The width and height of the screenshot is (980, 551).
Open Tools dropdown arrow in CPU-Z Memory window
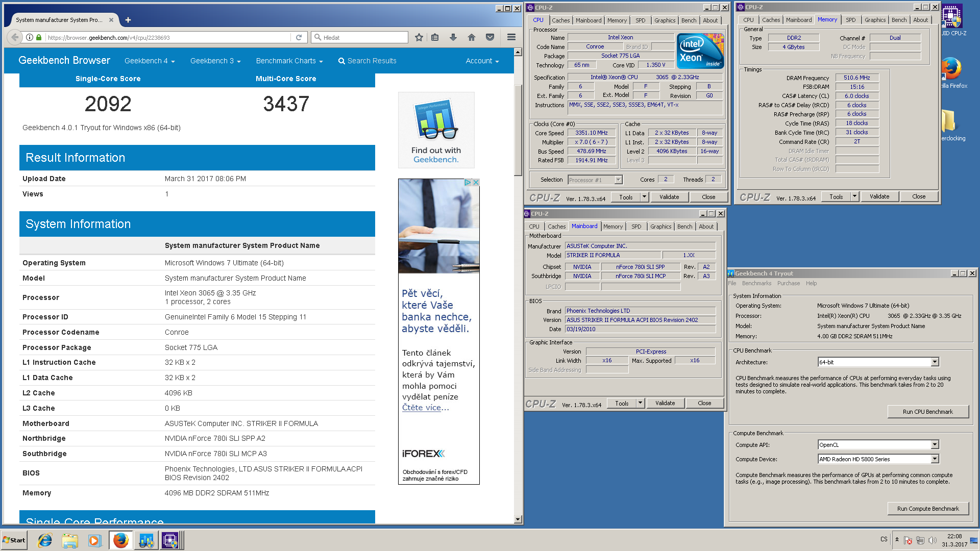click(x=854, y=196)
